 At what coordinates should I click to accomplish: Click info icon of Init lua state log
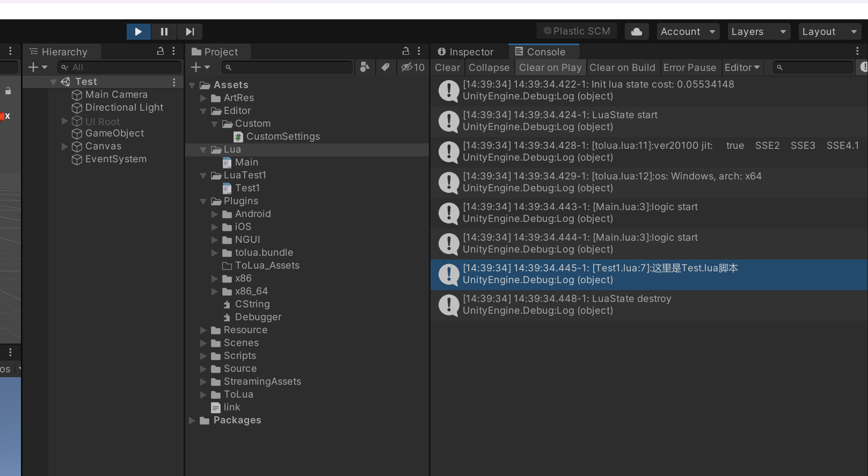(448, 90)
